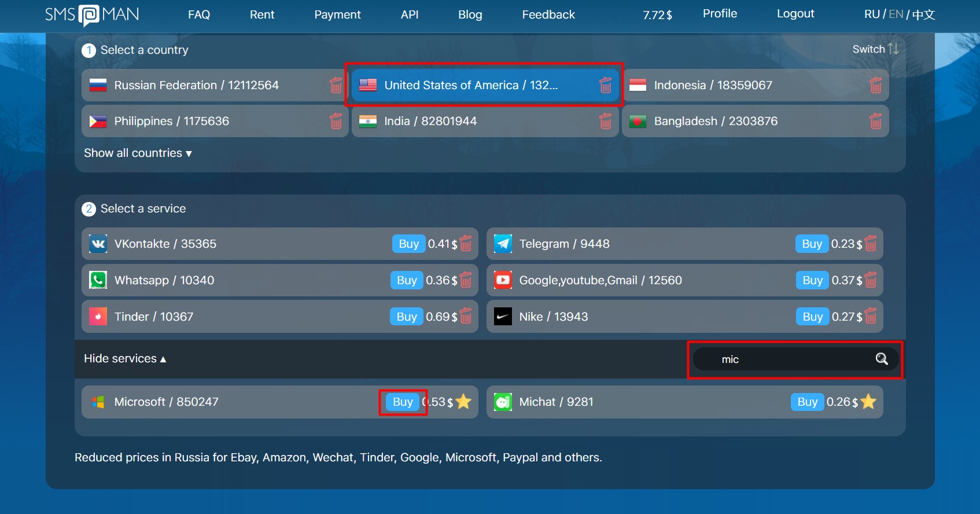The width and height of the screenshot is (980, 514).
Task: Star Microsoft service as favorite
Action: click(463, 401)
